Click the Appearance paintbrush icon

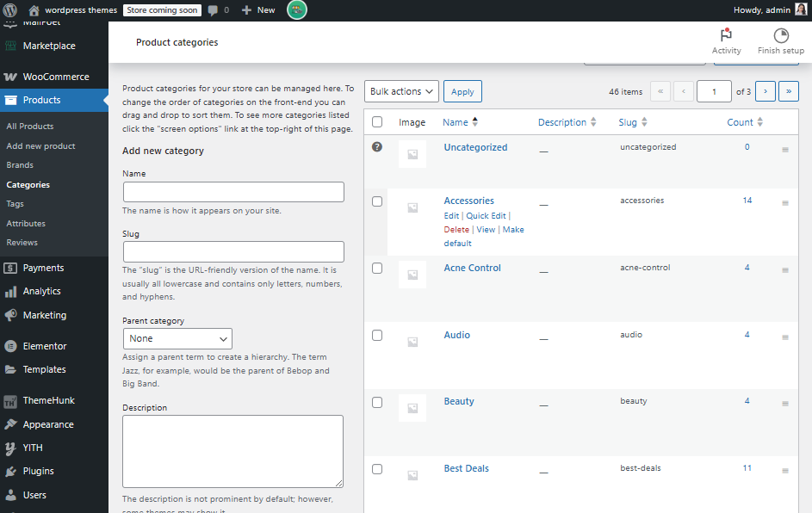10,424
